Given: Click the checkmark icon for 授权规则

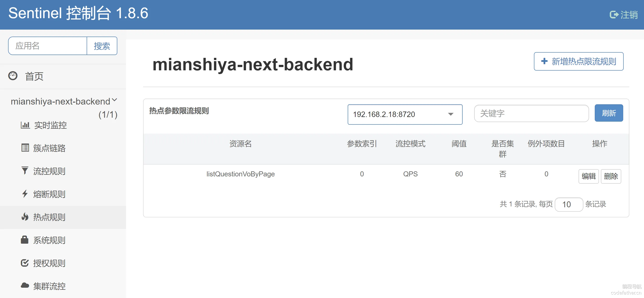Looking at the screenshot, I should pos(25,263).
